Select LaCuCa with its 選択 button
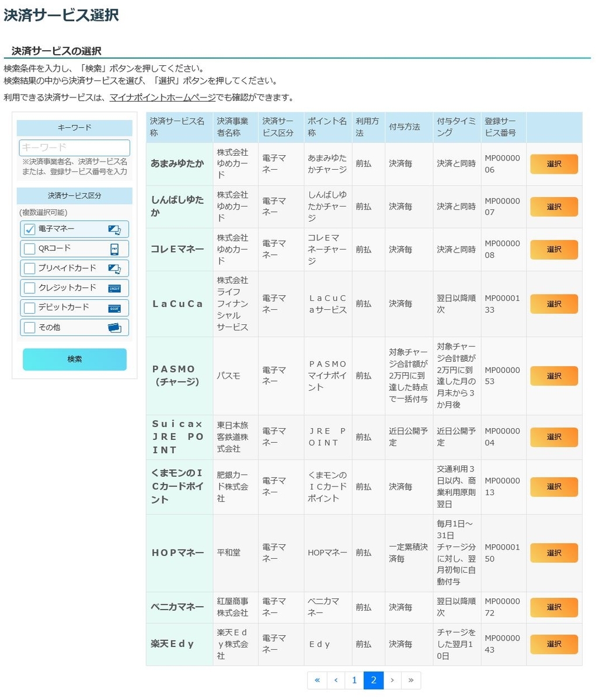The height and width of the screenshot is (700, 596). pos(554,304)
